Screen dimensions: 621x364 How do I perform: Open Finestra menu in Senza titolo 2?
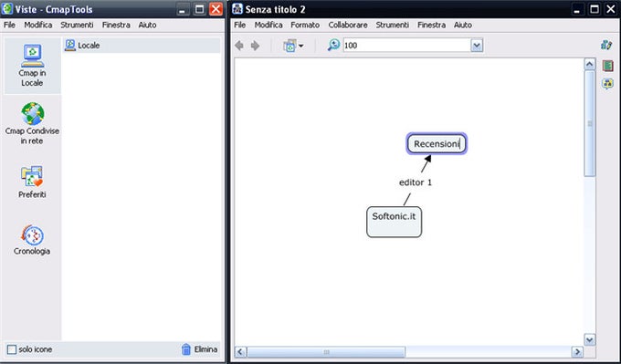[431, 25]
